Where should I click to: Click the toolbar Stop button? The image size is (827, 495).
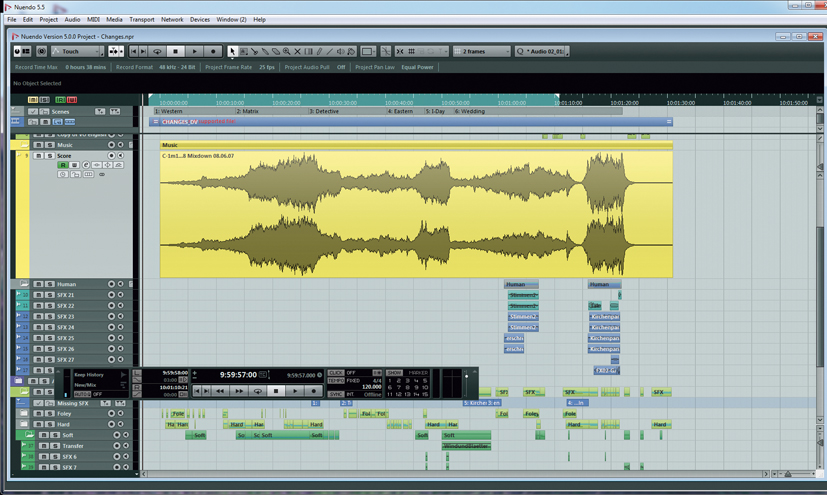pyautogui.click(x=176, y=52)
